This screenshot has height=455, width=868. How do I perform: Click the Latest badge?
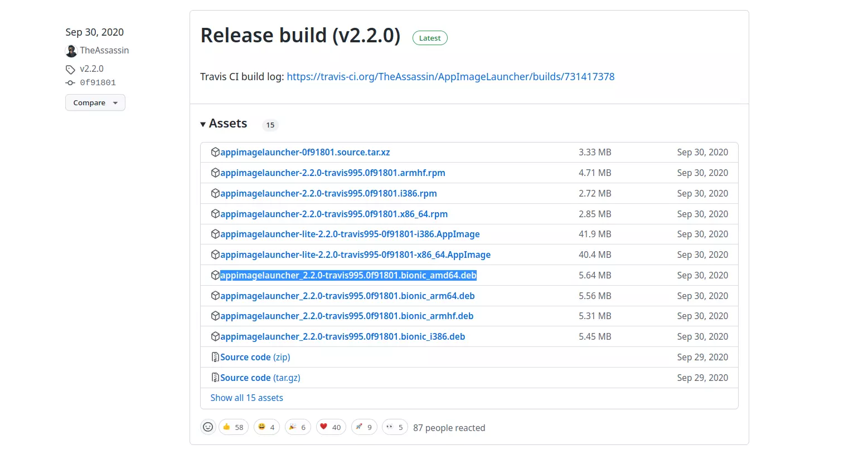tap(430, 38)
